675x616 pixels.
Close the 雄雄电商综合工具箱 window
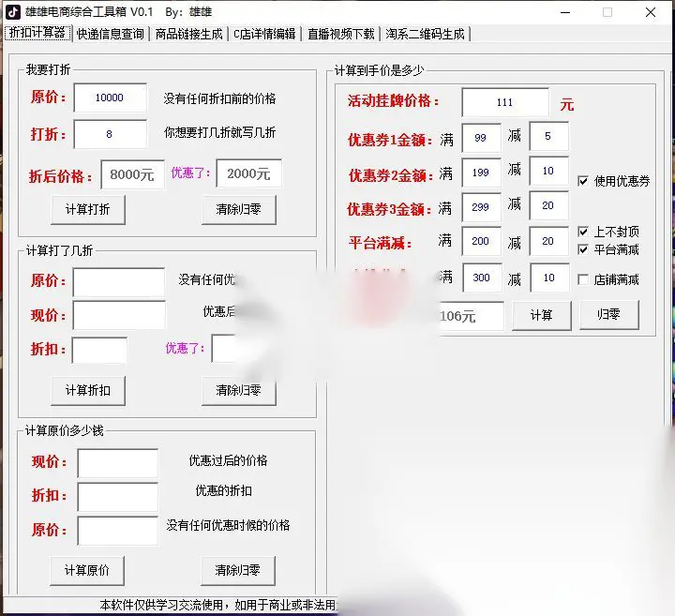tap(651, 12)
